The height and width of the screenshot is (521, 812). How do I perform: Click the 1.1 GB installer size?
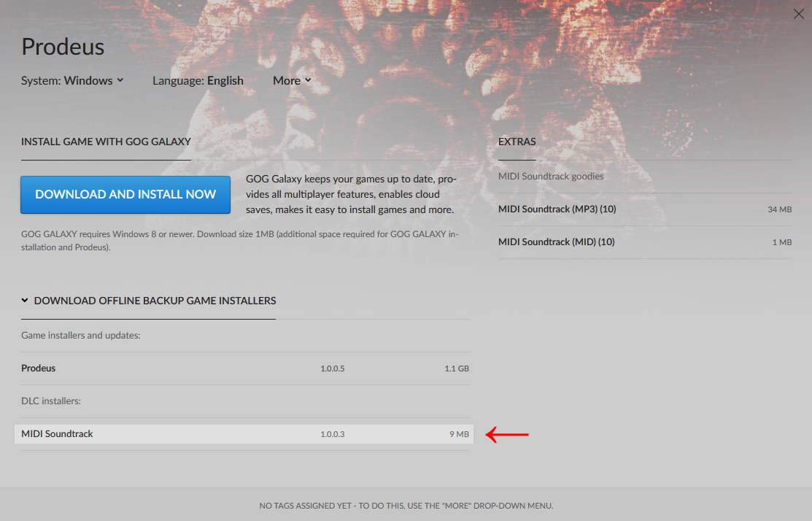click(x=457, y=368)
